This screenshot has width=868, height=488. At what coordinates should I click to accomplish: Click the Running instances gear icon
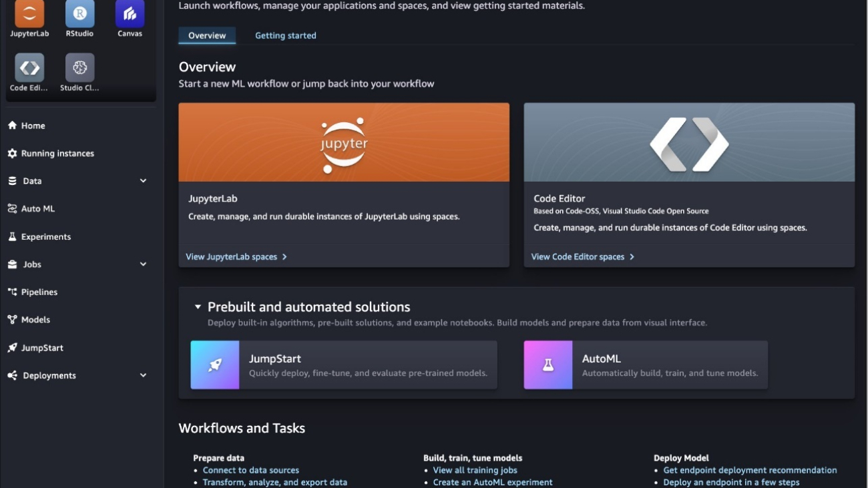click(12, 154)
